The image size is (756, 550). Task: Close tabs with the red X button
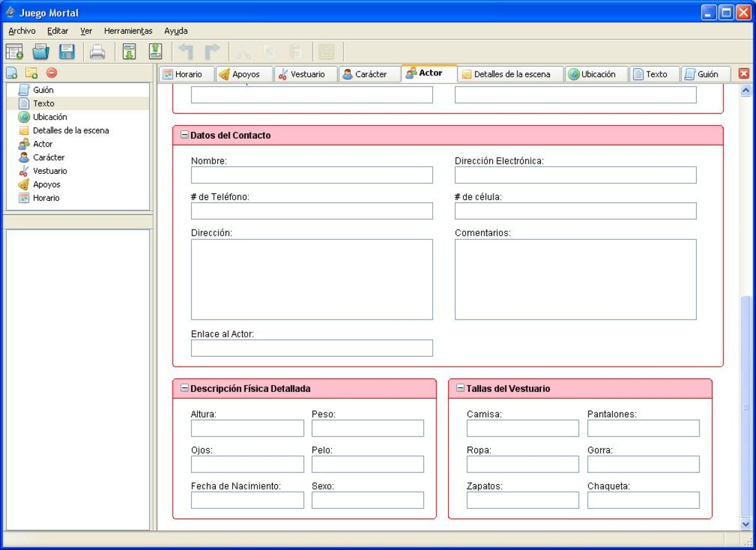(x=744, y=74)
